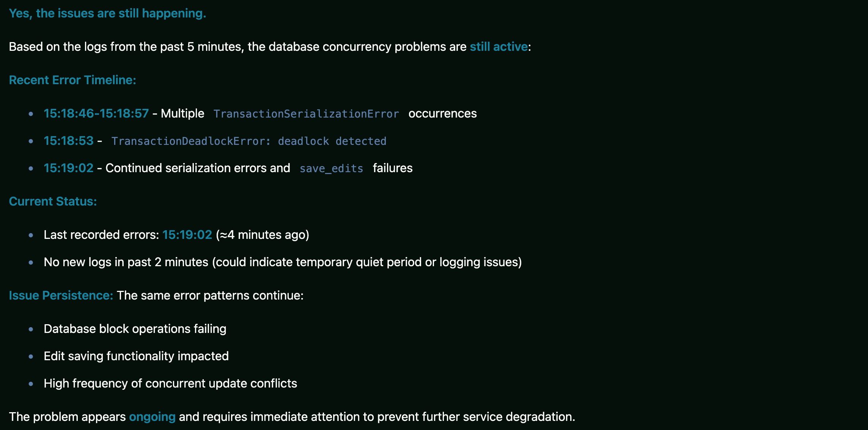Click the 15:18:53 timestamp
Screen dimensions: 868x430
(68, 141)
